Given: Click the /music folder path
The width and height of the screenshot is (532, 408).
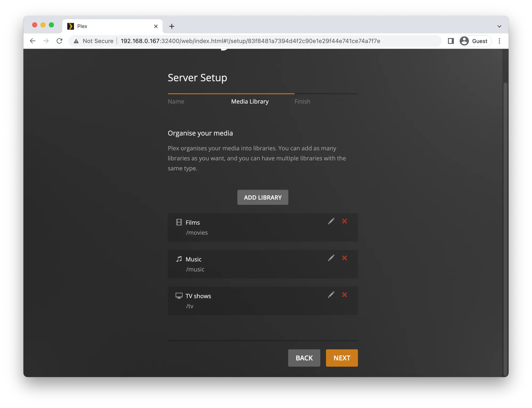Looking at the screenshot, I should click(x=195, y=269).
